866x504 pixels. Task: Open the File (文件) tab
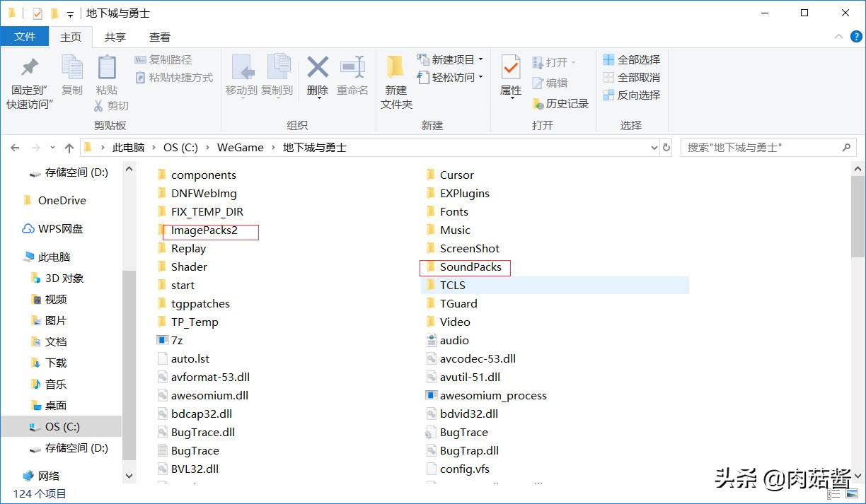click(x=25, y=37)
